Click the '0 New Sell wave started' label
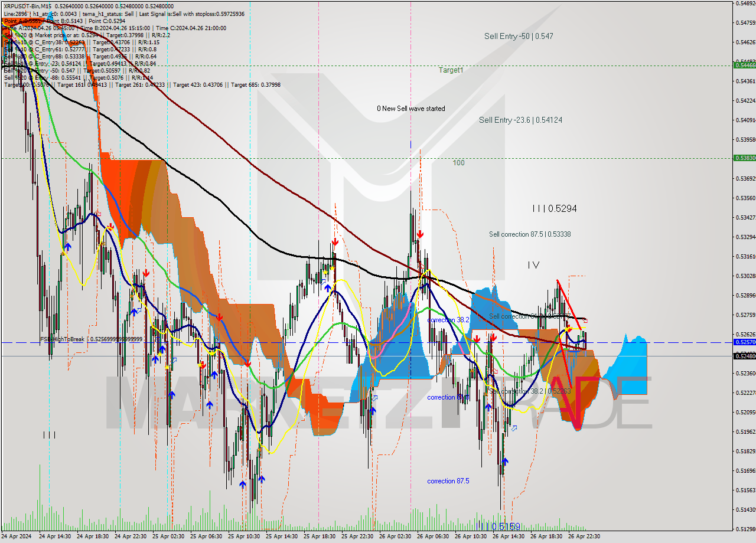This screenshot has height=543, width=756. coord(411,109)
